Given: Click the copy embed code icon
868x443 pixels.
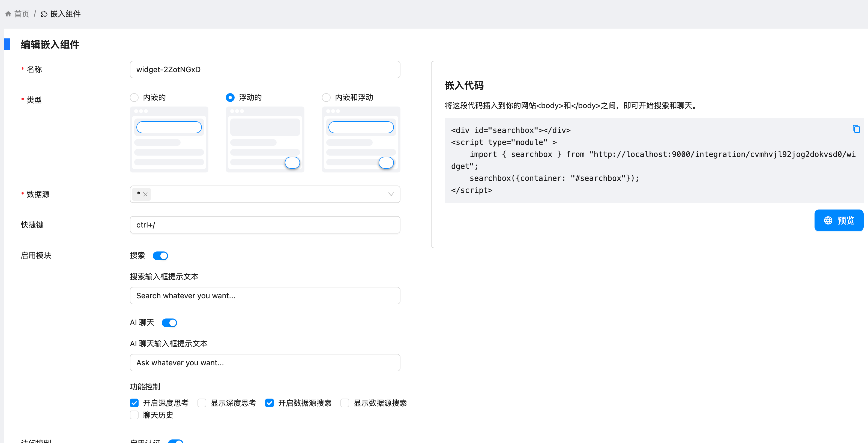Looking at the screenshot, I should [x=856, y=129].
